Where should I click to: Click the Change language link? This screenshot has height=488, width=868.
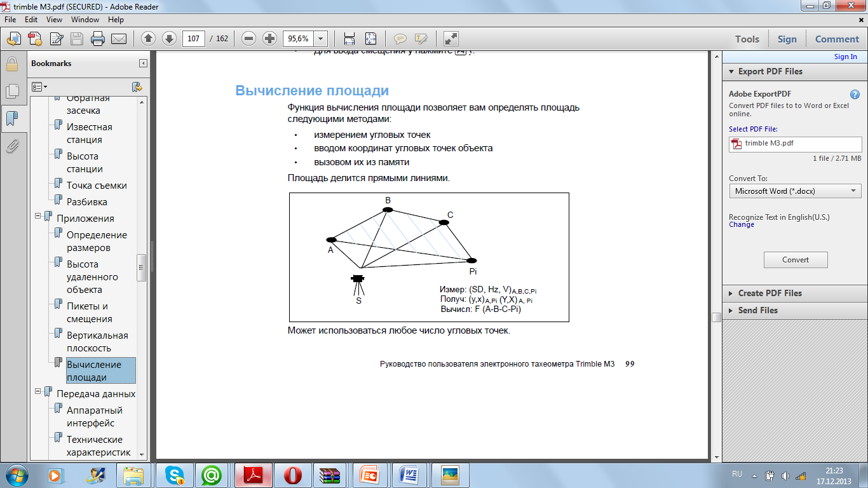click(x=742, y=224)
